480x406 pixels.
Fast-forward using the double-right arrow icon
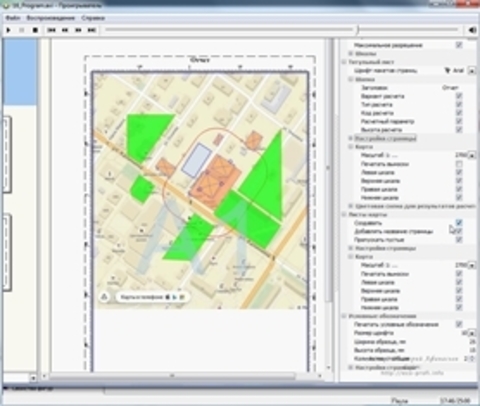point(78,30)
